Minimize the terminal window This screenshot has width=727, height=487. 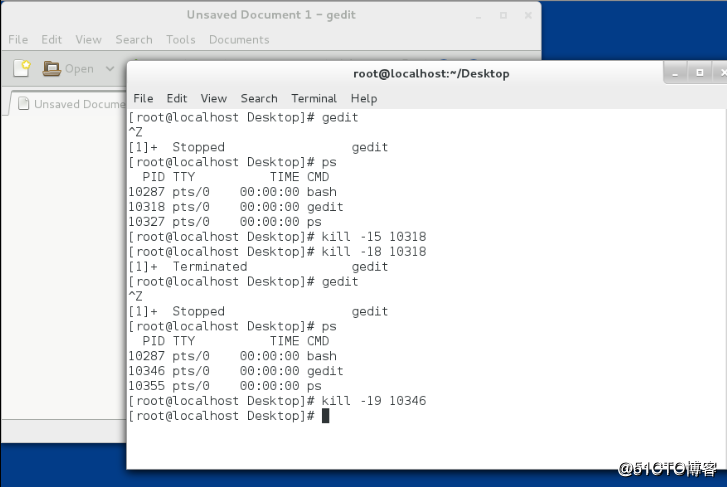point(675,73)
